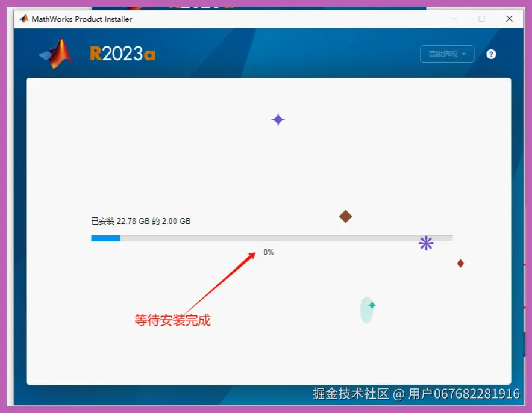Click the installation progress bar
The height and width of the screenshot is (413, 532).
click(272, 238)
